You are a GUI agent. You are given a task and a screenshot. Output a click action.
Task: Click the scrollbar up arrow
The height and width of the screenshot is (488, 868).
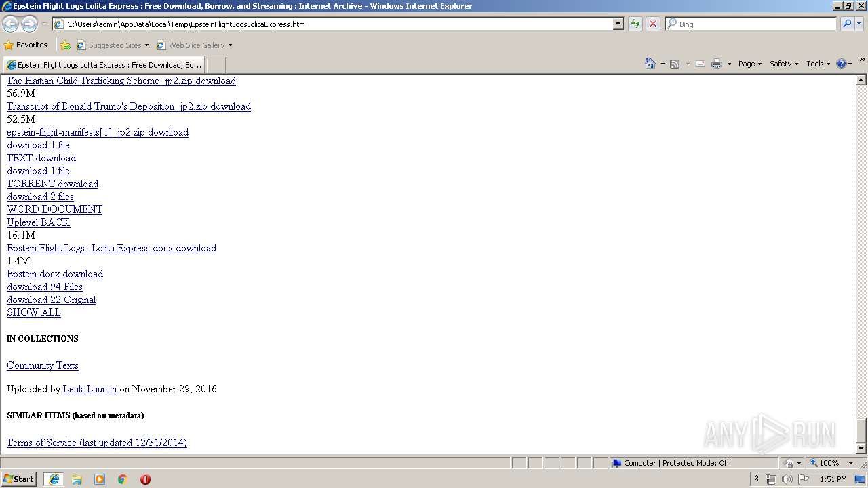861,80
